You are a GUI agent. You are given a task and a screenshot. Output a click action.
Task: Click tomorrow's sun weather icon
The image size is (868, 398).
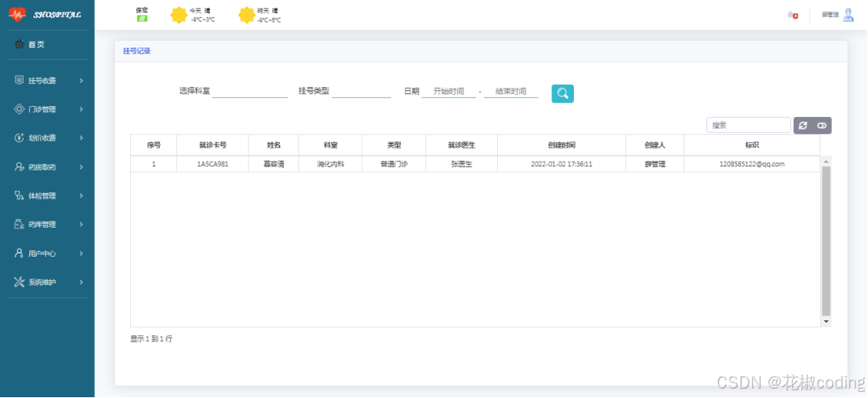(247, 15)
